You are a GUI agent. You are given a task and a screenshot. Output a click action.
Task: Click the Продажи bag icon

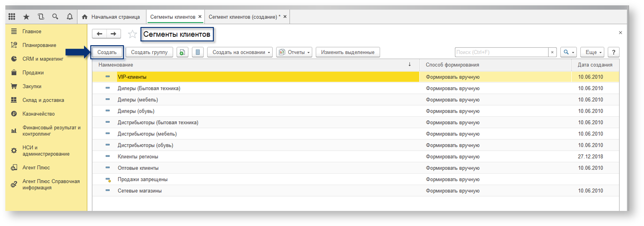tap(14, 73)
